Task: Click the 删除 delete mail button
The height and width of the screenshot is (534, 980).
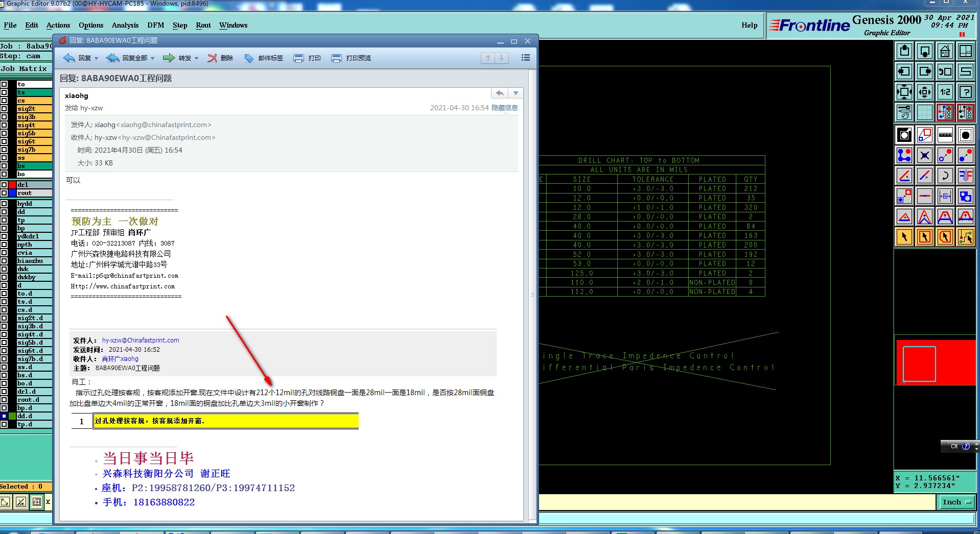Action: pyautogui.click(x=220, y=58)
